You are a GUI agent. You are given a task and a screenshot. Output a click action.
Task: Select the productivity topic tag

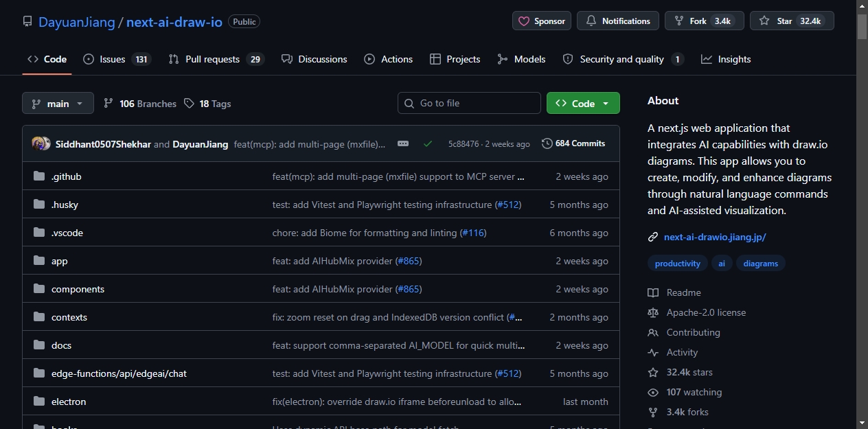coord(678,264)
